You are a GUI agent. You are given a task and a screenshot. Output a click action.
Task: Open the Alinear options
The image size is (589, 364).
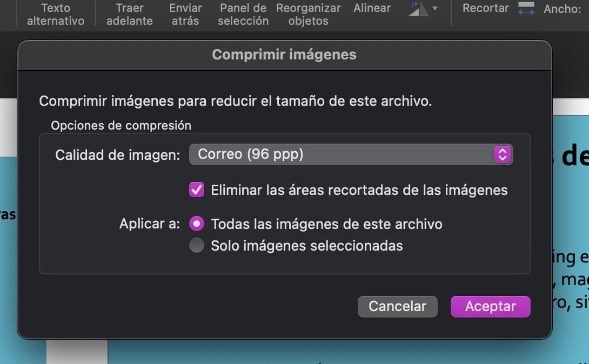(x=371, y=8)
